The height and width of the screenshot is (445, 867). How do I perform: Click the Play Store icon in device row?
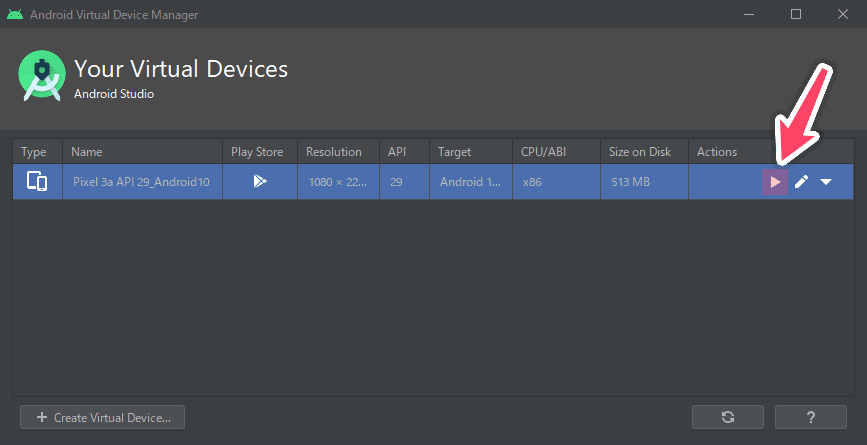click(x=260, y=181)
